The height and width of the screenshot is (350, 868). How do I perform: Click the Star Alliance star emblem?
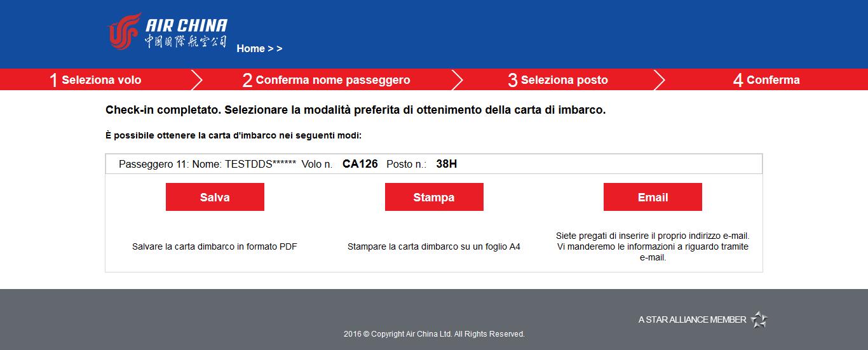point(759,320)
